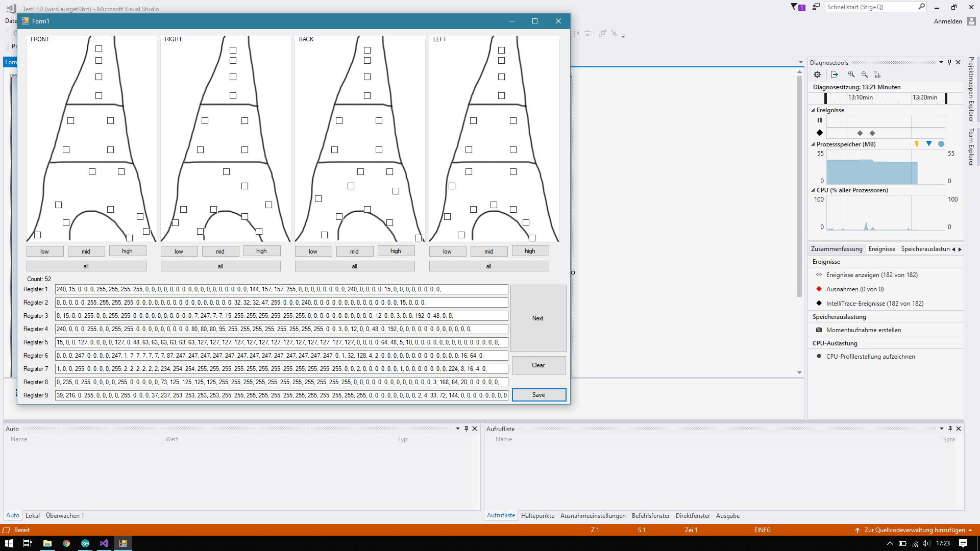Viewport: 980px width, 551px height.
Task: Check RIGHT panel's bottom-left corner LED box
Action: point(176,223)
